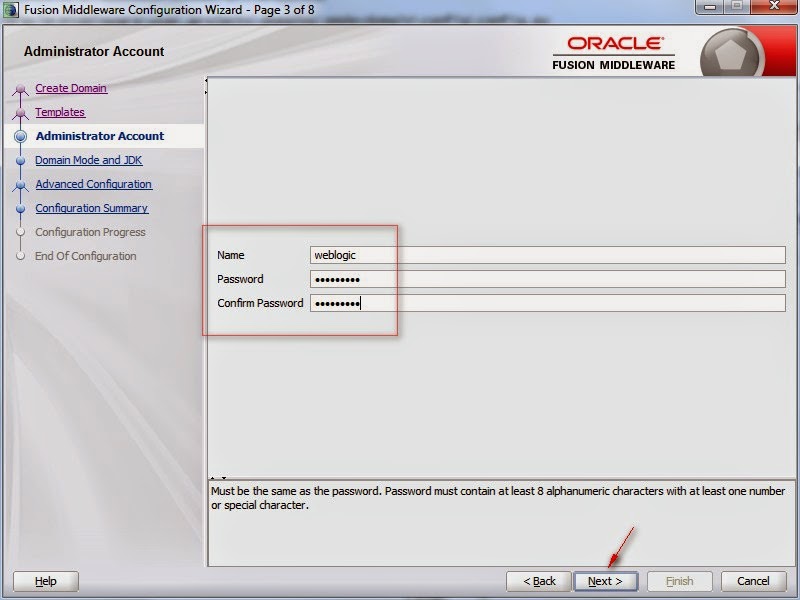
Task: Focus the Password input field
Action: pos(547,279)
